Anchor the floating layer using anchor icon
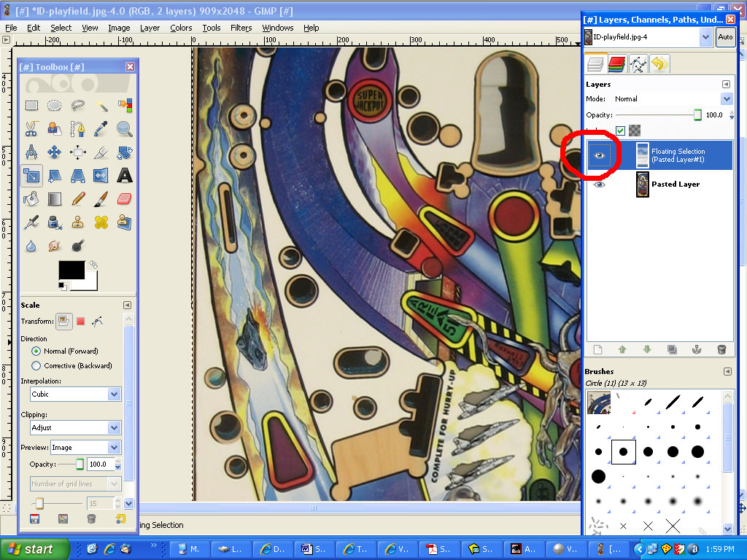The image size is (747, 560). 697,350
